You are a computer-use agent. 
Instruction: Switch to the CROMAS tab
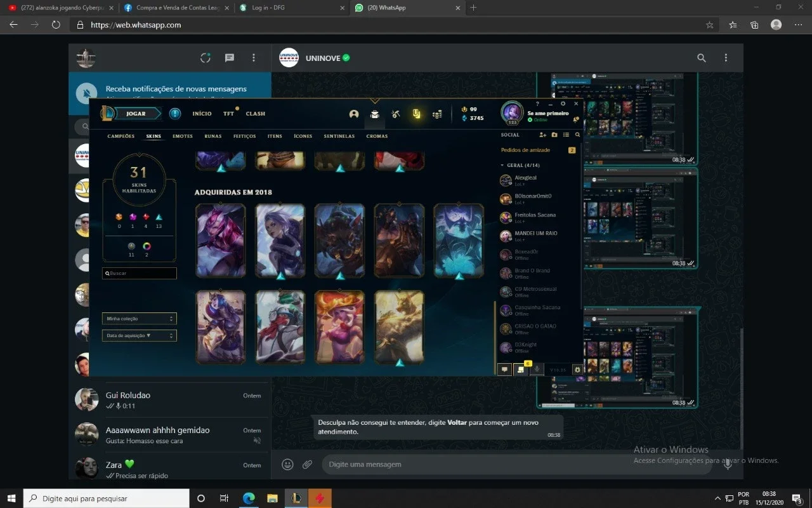point(377,137)
